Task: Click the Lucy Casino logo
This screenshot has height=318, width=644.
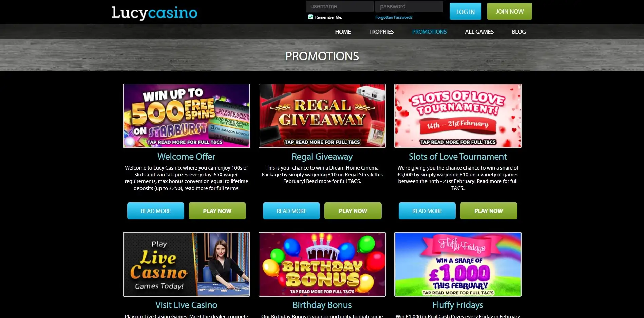Action: pyautogui.click(x=154, y=13)
